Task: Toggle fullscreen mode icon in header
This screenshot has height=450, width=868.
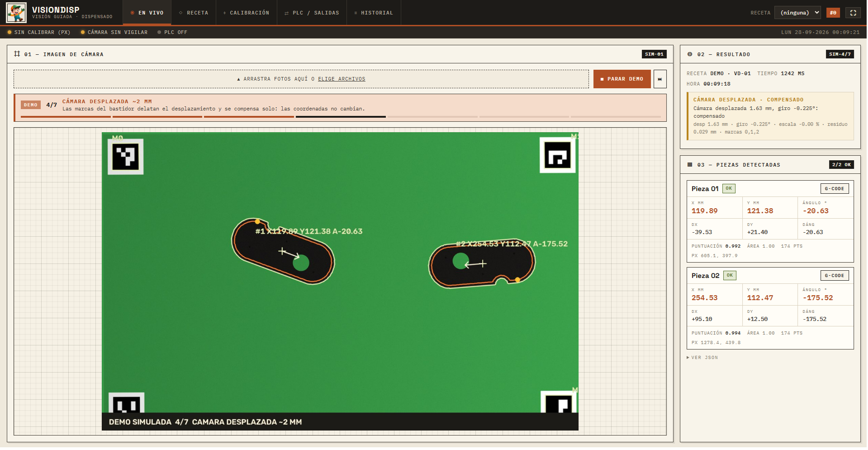Action: tap(853, 13)
